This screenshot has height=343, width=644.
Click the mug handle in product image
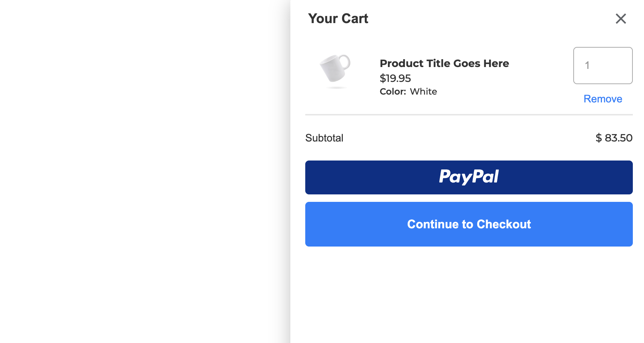click(344, 62)
